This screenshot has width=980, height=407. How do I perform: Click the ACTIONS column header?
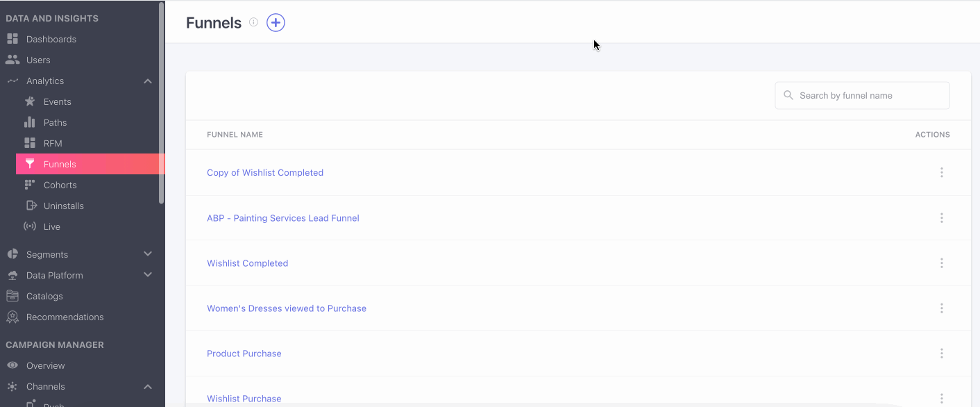pos(932,135)
